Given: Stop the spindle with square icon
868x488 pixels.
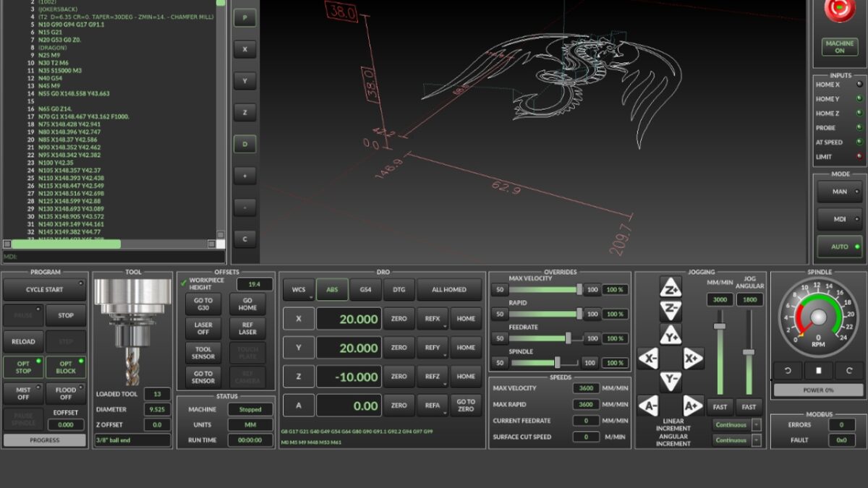Looking at the screenshot, I should click(x=819, y=371).
